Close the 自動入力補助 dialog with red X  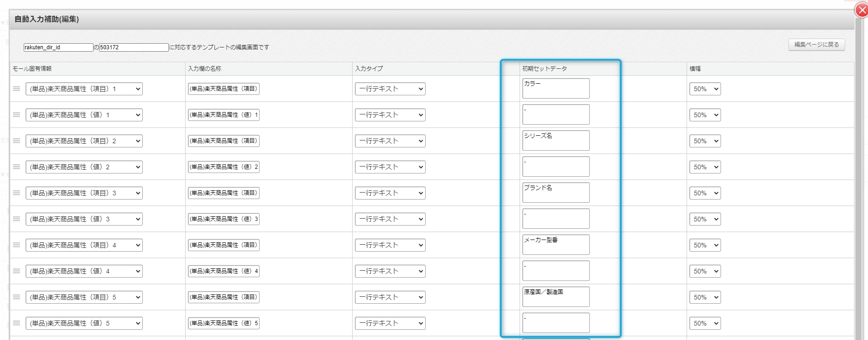(x=861, y=10)
